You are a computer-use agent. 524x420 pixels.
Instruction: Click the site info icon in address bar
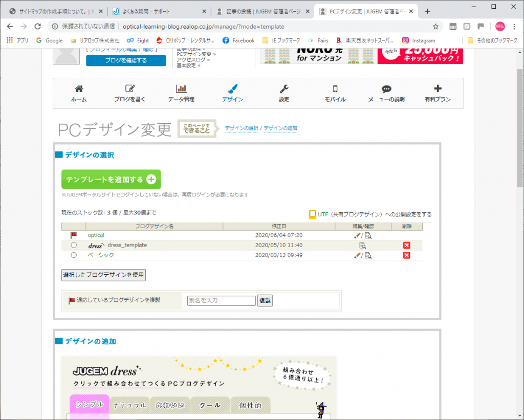click(55, 27)
